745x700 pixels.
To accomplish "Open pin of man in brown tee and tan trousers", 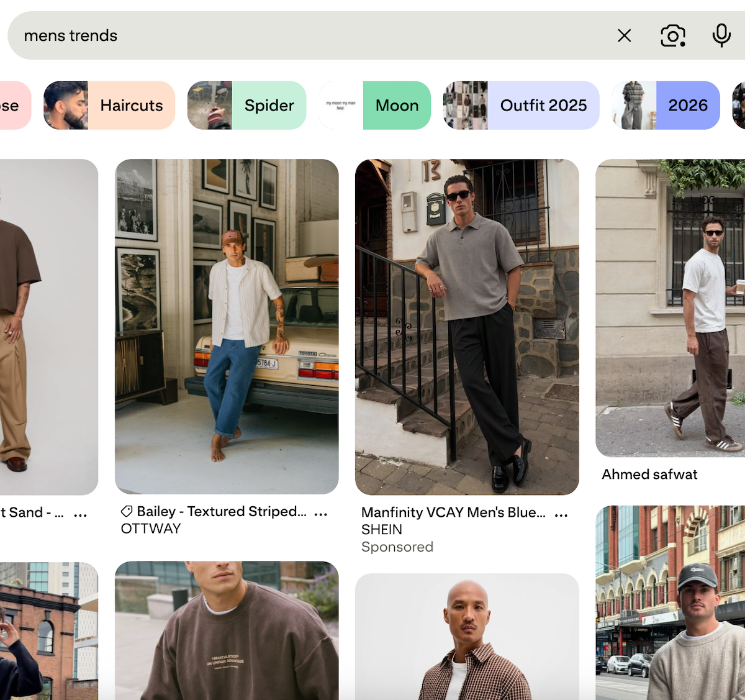I will (x=49, y=327).
